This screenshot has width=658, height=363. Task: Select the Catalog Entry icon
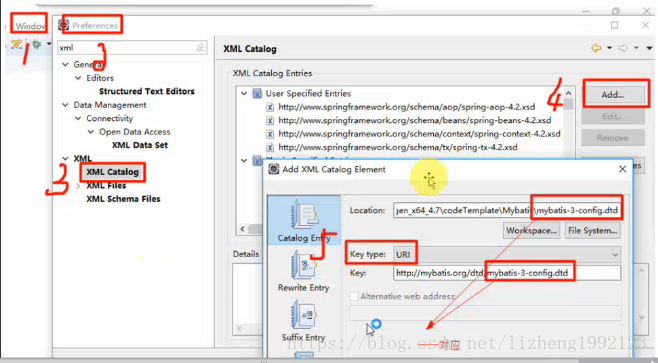pos(304,221)
